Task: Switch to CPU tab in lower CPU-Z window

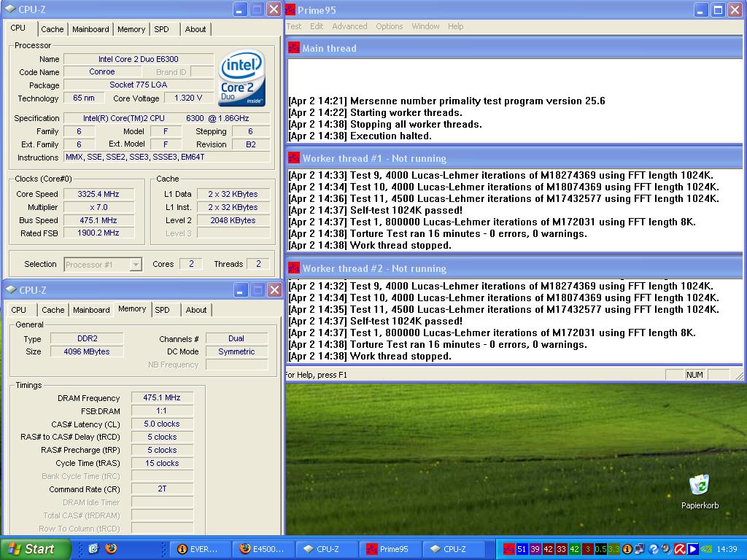Action: tap(18, 310)
